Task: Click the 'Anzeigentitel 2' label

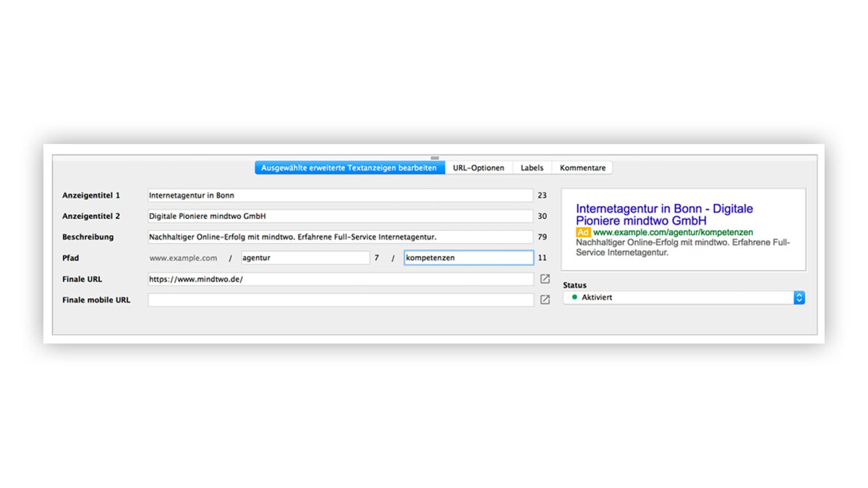Action: tap(91, 216)
